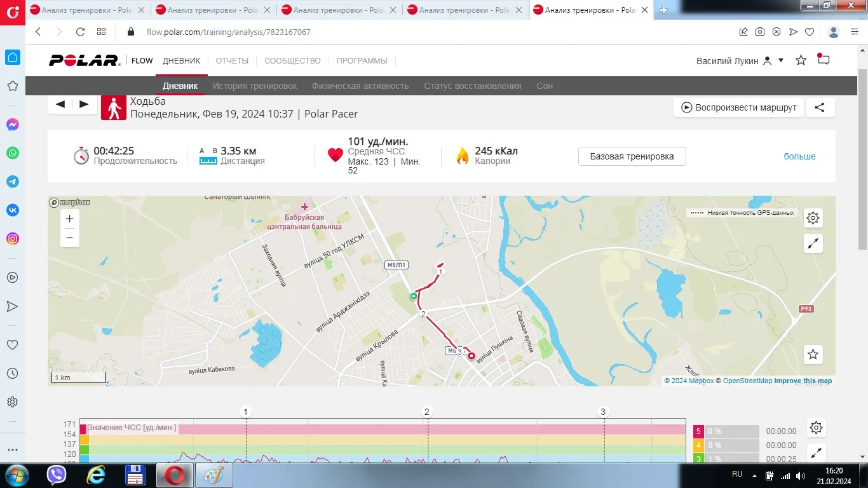Image resolution: width=868 pixels, height=488 pixels.
Task: Click the yellow zone 4 swatch
Action: (698, 445)
